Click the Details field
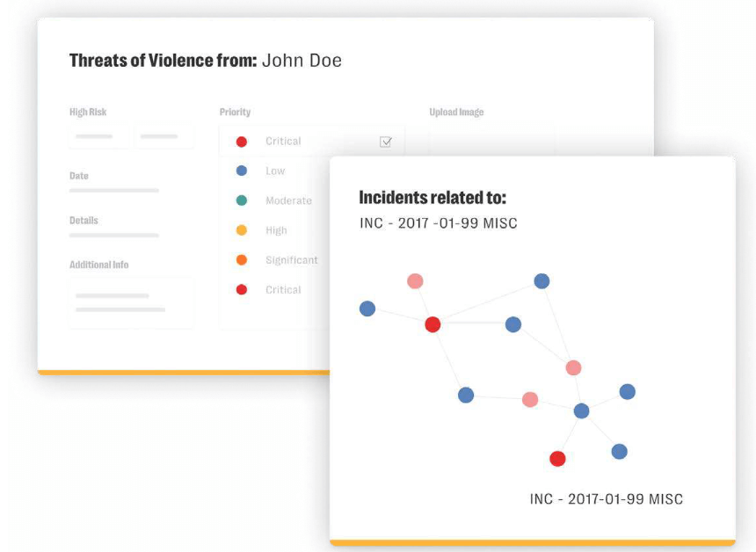 point(114,236)
